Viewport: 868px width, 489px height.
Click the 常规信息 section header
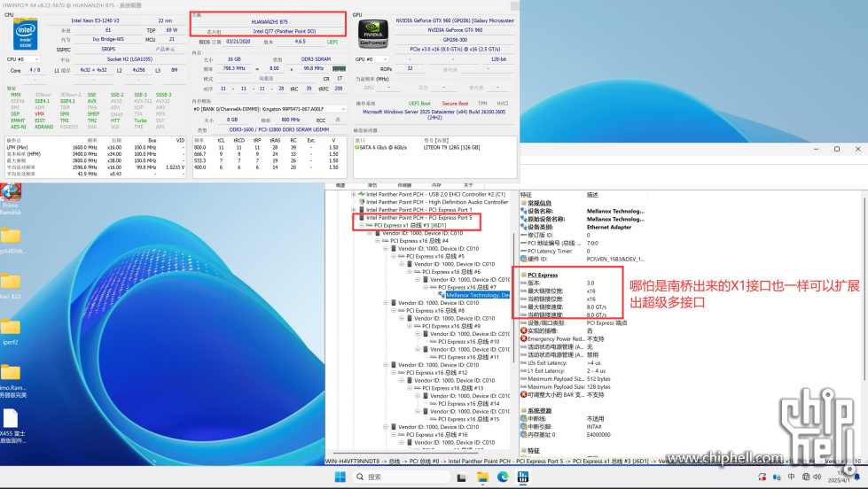click(539, 203)
